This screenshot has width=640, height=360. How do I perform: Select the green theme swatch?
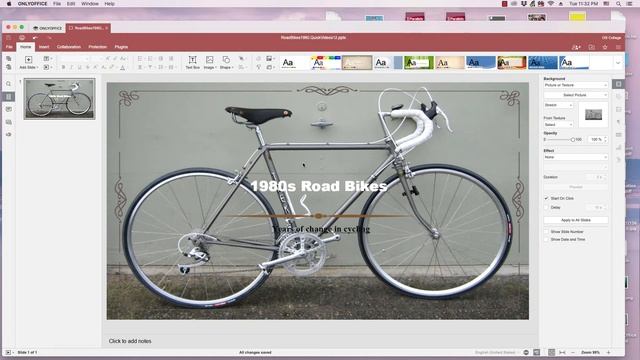point(419,62)
